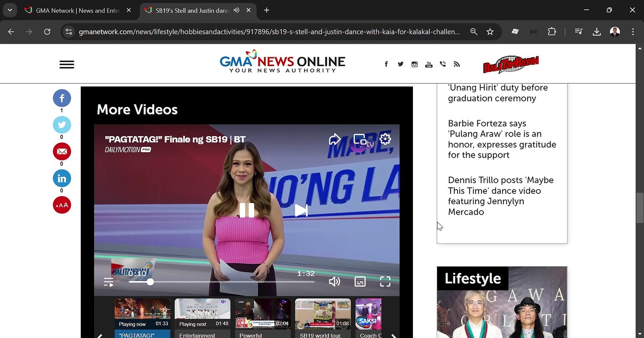Expand the tab search dropdown

[x=9, y=10]
